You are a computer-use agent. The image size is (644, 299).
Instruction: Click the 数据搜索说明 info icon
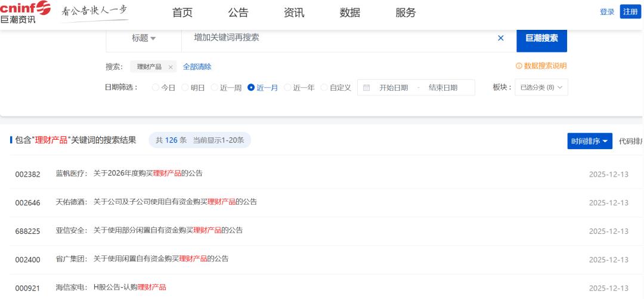tap(518, 66)
